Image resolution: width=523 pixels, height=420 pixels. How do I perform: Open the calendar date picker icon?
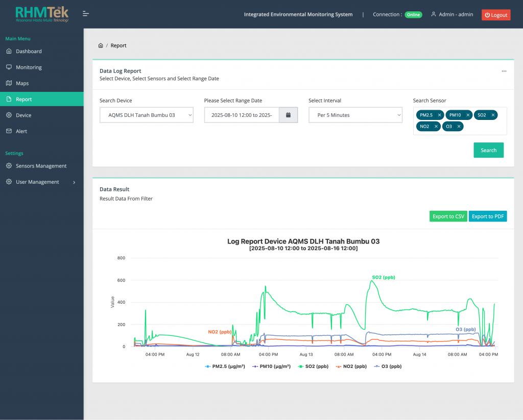[x=288, y=115]
